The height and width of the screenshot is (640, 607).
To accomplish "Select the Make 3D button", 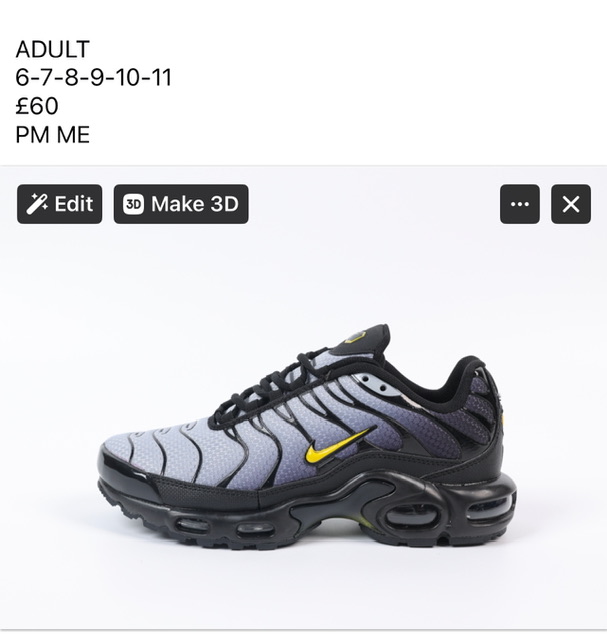I will coord(181,204).
